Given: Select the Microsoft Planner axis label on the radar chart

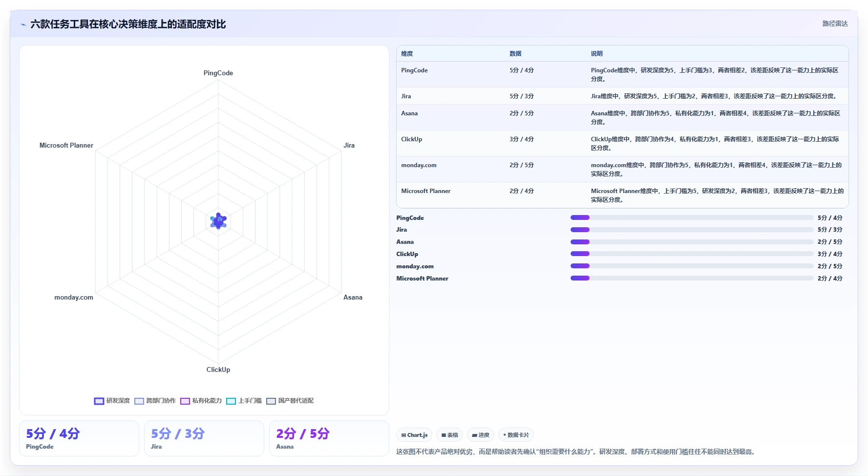Looking at the screenshot, I should (66, 145).
